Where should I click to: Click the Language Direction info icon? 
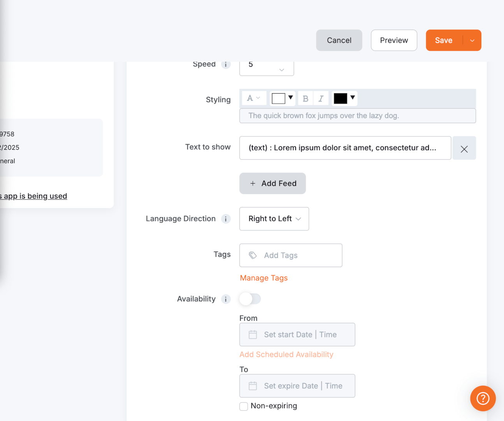click(226, 219)
